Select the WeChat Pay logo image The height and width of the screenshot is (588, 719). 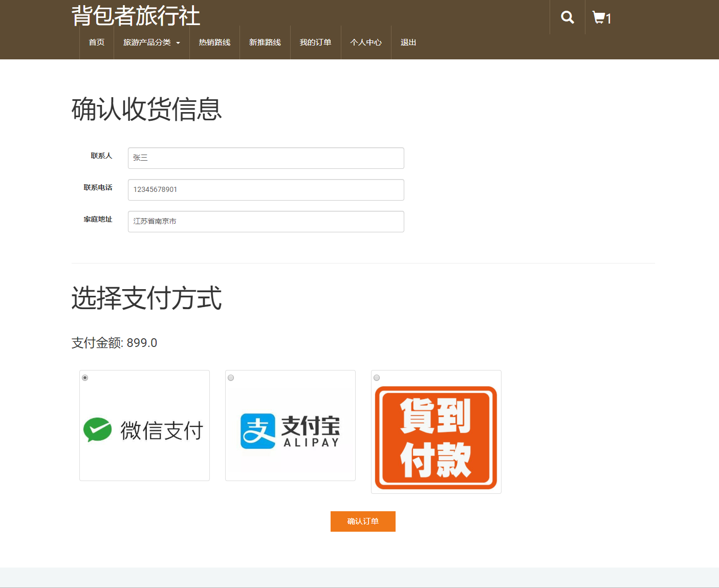144,430
